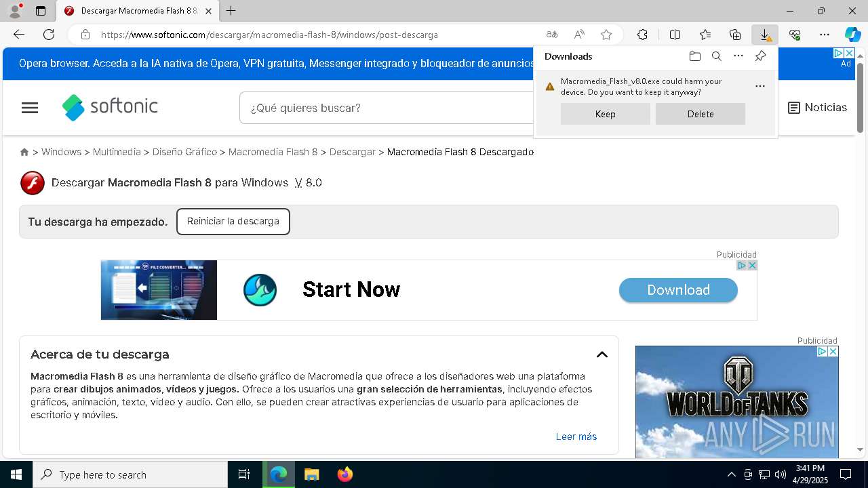View site information lock icon
The image size is (868, 488).
click(x=85, y=35)
